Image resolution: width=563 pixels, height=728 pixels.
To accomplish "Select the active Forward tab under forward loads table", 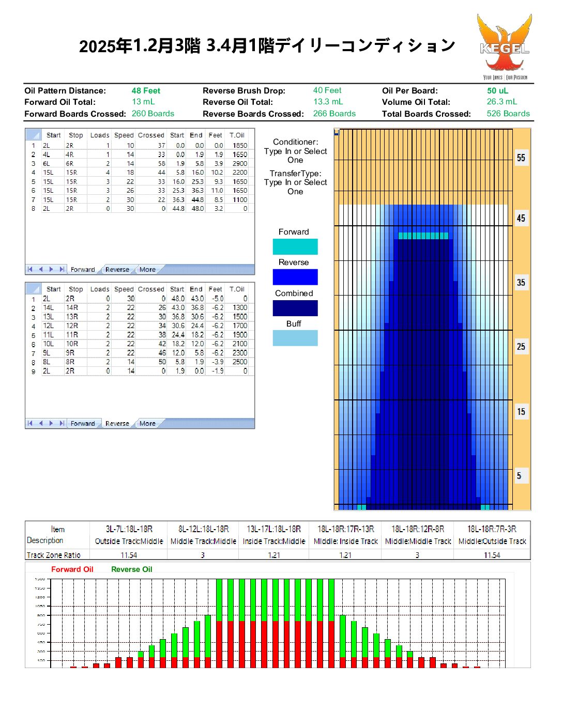I will click(x=83, y=270).
